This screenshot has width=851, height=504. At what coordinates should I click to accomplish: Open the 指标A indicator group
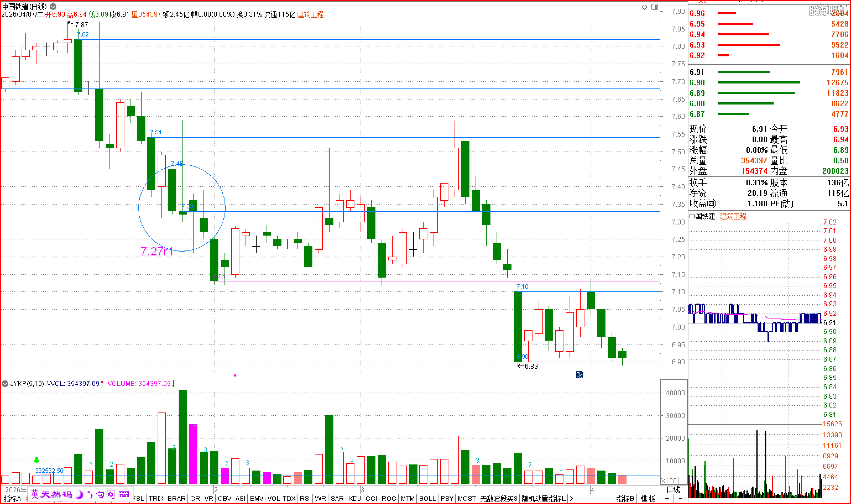coord(12,498)
